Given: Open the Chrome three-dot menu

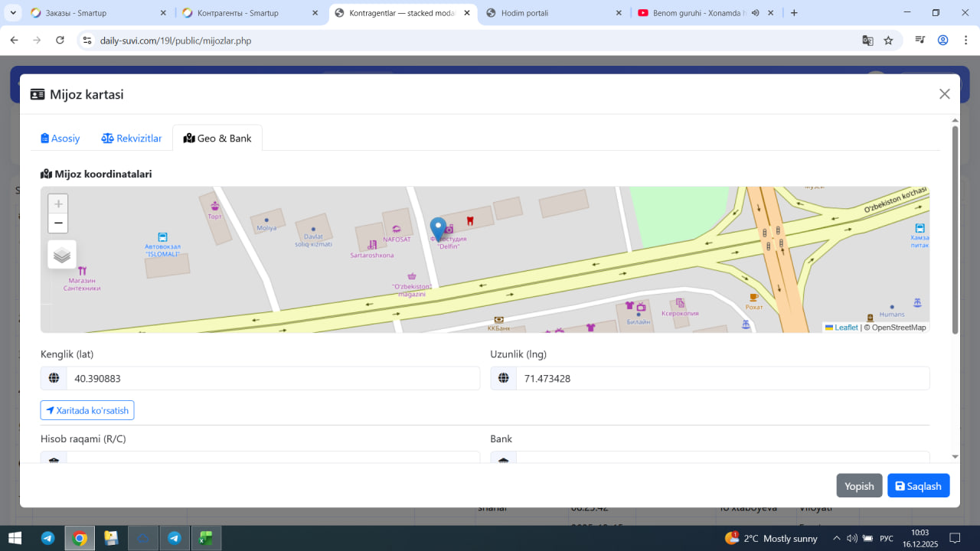Looking at the screenshot, I should coord(965,41).
